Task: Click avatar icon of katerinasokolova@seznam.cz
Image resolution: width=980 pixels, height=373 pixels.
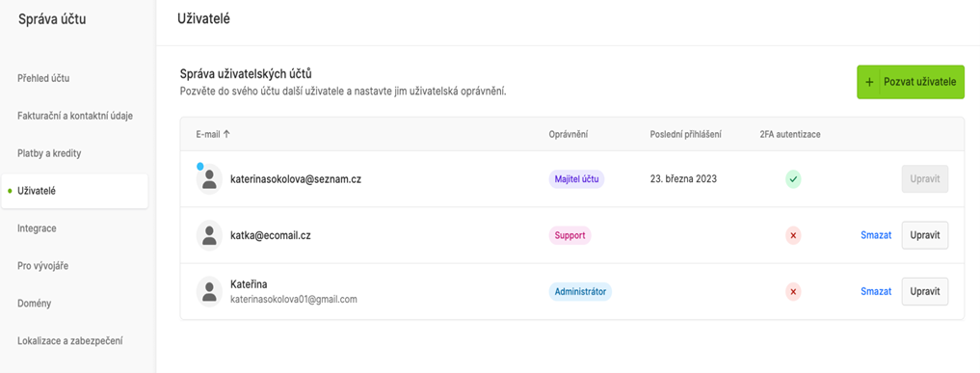Action: 209,179
